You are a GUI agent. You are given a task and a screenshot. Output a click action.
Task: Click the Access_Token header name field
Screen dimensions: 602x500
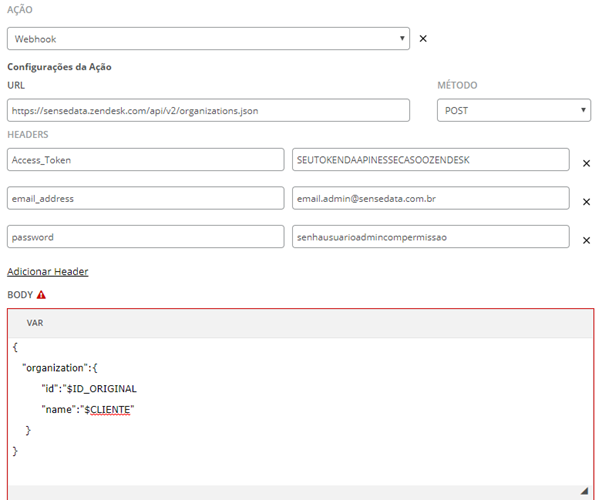pyautogui.click(x=146, y=160)
